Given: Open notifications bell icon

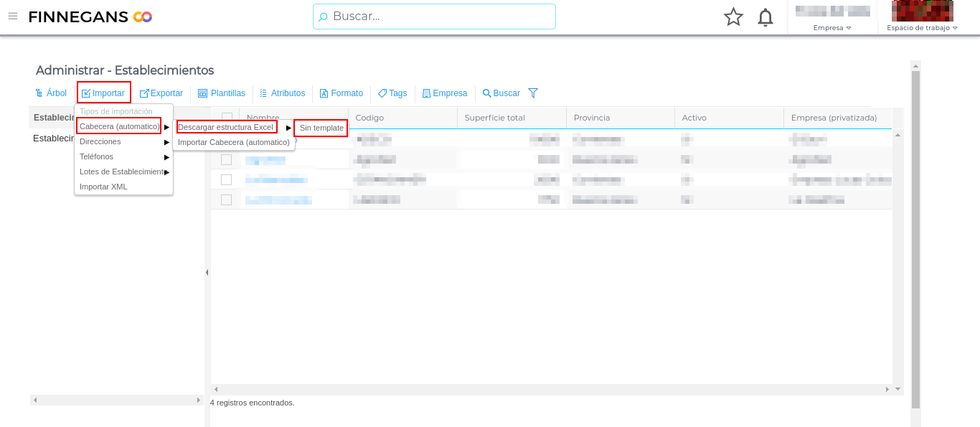Looking at the screenshot, I should (x=765, y=17).
